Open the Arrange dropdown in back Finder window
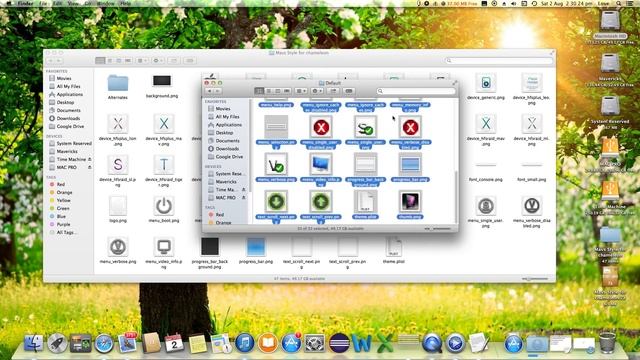Viewport: 640px width, 360px height. click(x=142, y=60)
